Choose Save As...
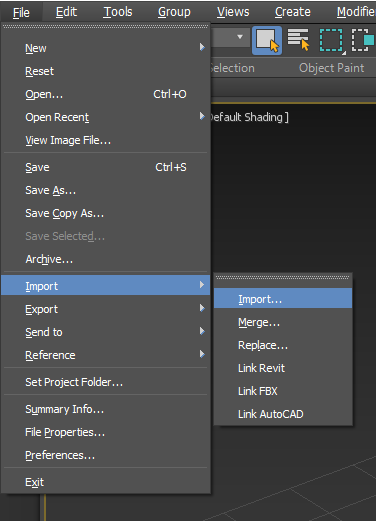The width and height of the screenshot is (376, 521). [106, 190]
